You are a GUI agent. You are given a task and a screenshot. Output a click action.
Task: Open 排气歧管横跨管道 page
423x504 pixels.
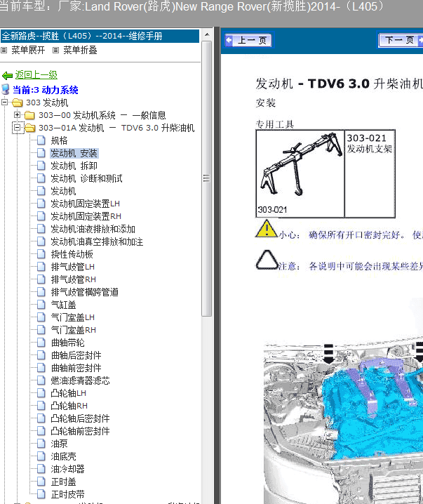[x=84, y=292]
